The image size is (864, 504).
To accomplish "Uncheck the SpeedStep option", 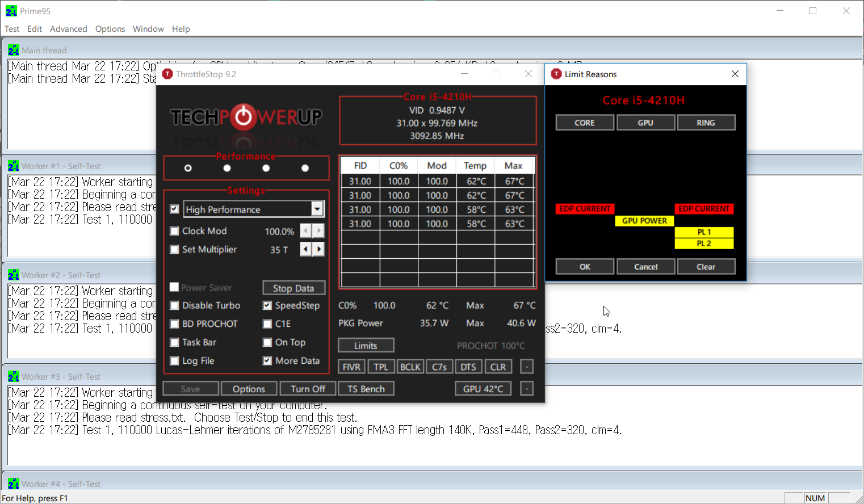I will coord(267,305).
